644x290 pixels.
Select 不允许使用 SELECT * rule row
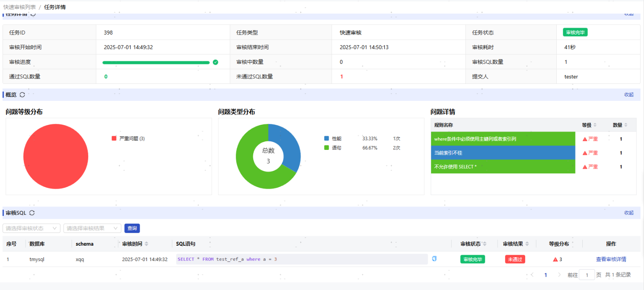click(x=503, y=167)
